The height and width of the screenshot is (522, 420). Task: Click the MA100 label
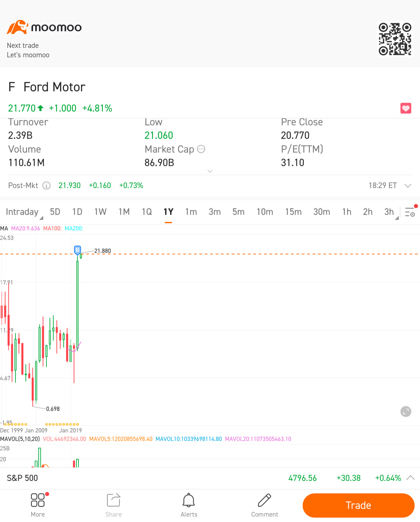pyautogui.click(x=52, y=228)
